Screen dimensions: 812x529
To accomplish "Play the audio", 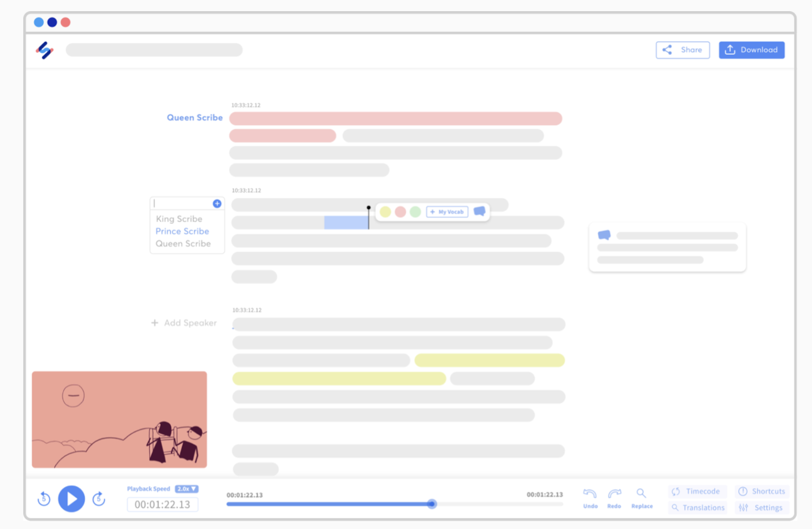I will point(71,499).
